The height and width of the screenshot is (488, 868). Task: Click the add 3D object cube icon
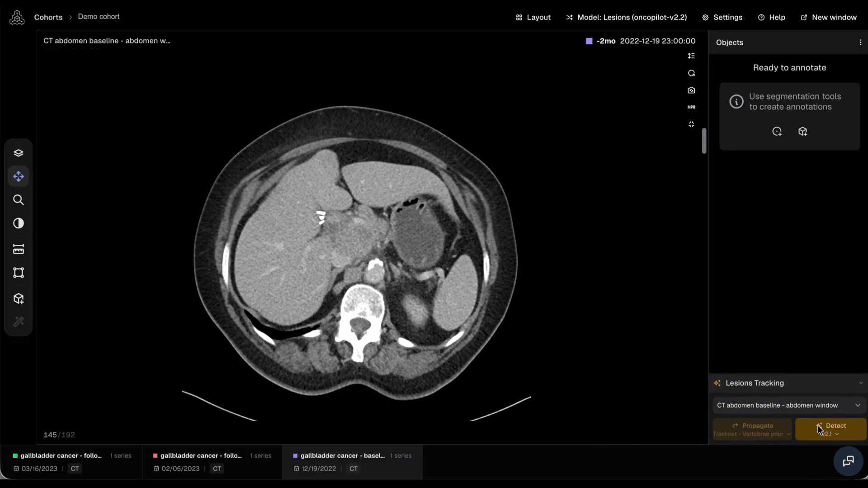pyautogui.click(x=803, y=131)
